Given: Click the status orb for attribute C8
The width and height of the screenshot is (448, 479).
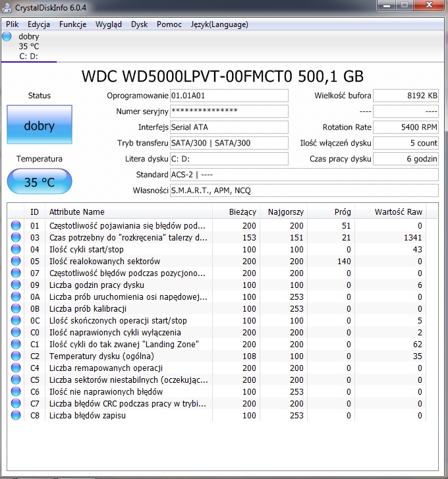Looking at the screenshot, I should (x=16, y=415).
